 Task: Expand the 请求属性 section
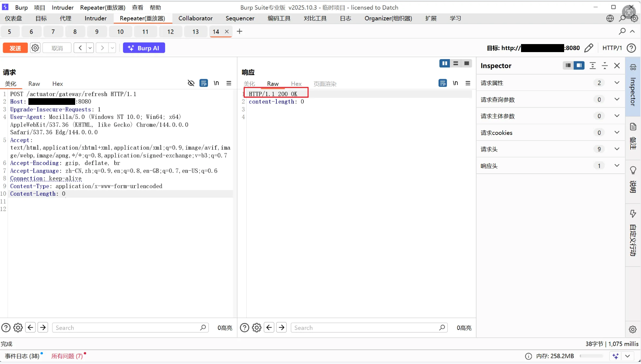point(550,83)
